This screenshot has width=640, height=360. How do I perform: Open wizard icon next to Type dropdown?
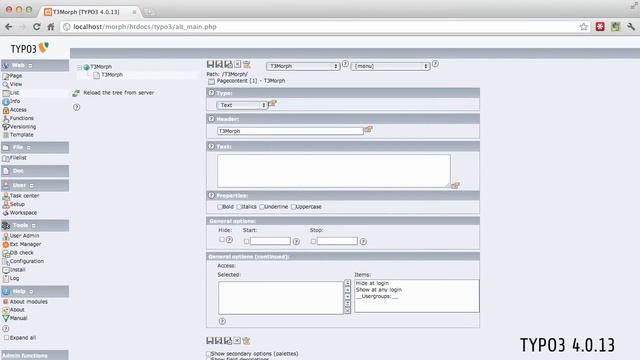pos(272,104)
